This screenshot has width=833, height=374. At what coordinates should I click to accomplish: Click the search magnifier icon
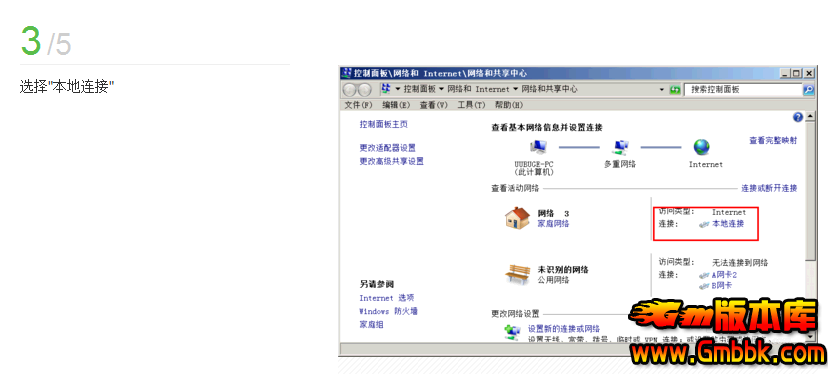click(x=809, y=90)
